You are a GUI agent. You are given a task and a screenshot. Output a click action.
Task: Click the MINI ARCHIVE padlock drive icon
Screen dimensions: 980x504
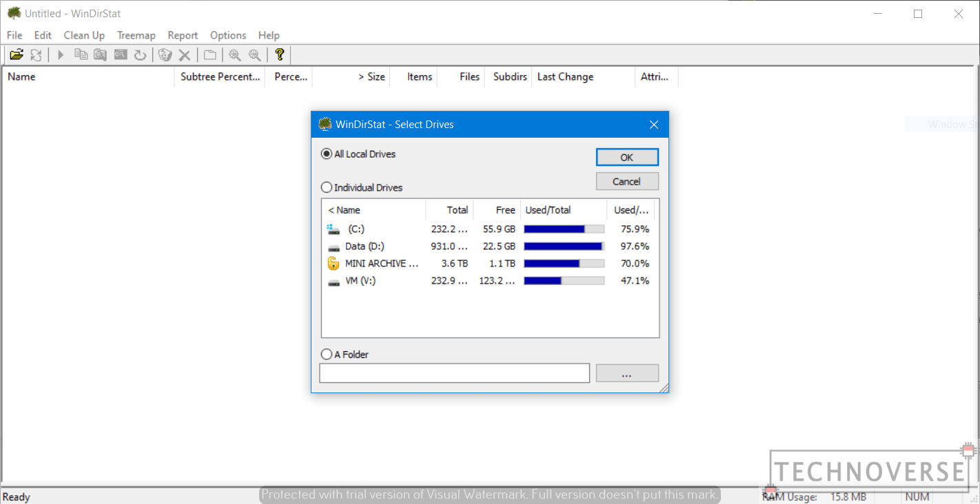(334, 263)
